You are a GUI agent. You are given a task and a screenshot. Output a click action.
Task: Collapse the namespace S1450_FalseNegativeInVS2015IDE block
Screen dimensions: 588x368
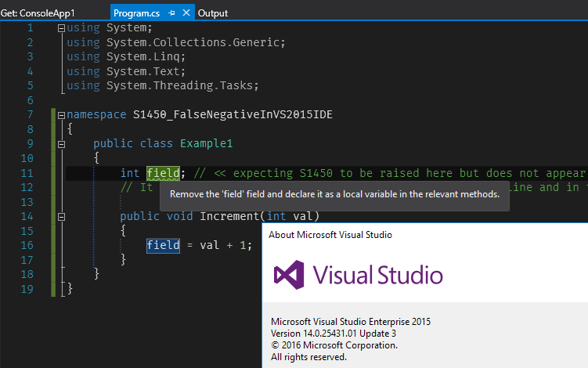[62, 115]
